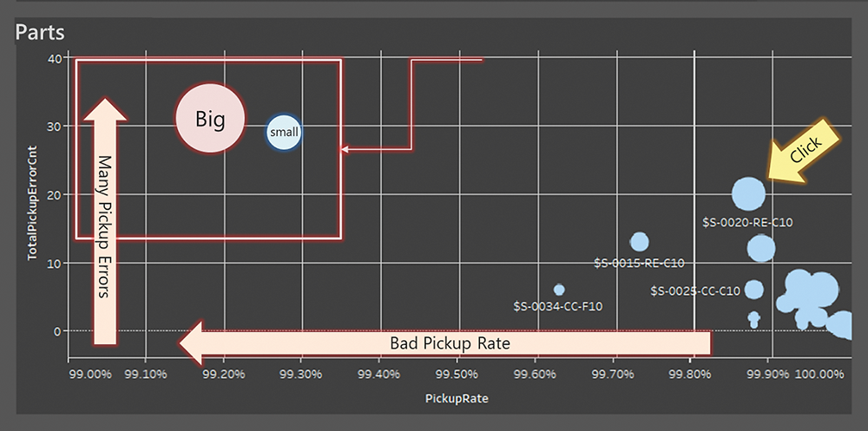868x431 pixels.
Task: Click the Bad Pickup Rate arrow
Action: [444, 343]
